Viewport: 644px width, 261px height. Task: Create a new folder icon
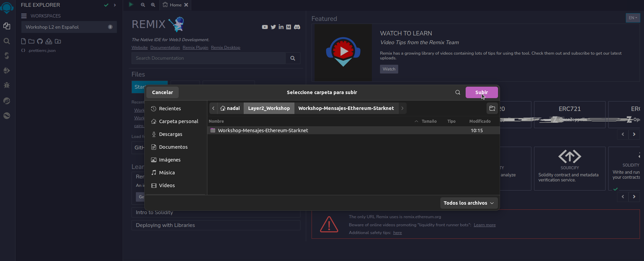coord(31,41)
